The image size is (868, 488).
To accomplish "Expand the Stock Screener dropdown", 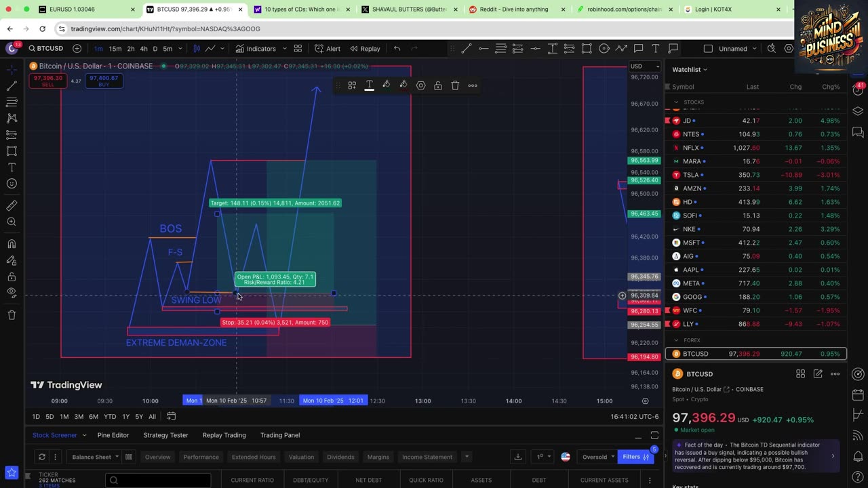I will click(84, 435).
